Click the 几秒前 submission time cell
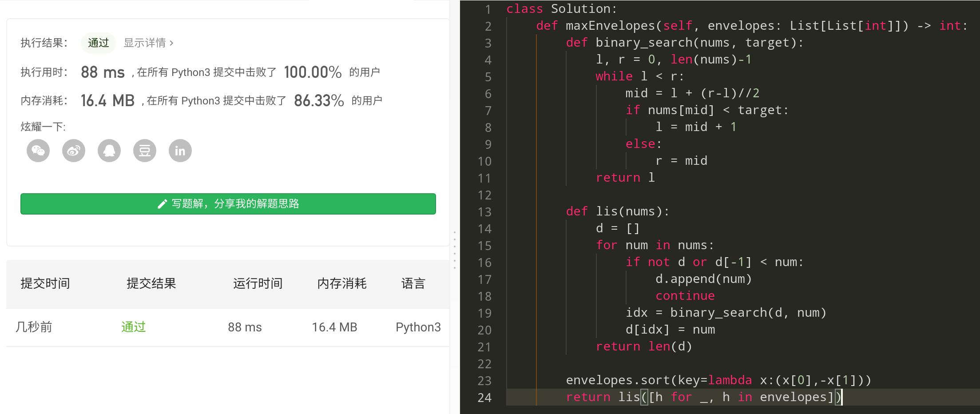Screen dimensions: 980x414 click(x=34, y=327)
